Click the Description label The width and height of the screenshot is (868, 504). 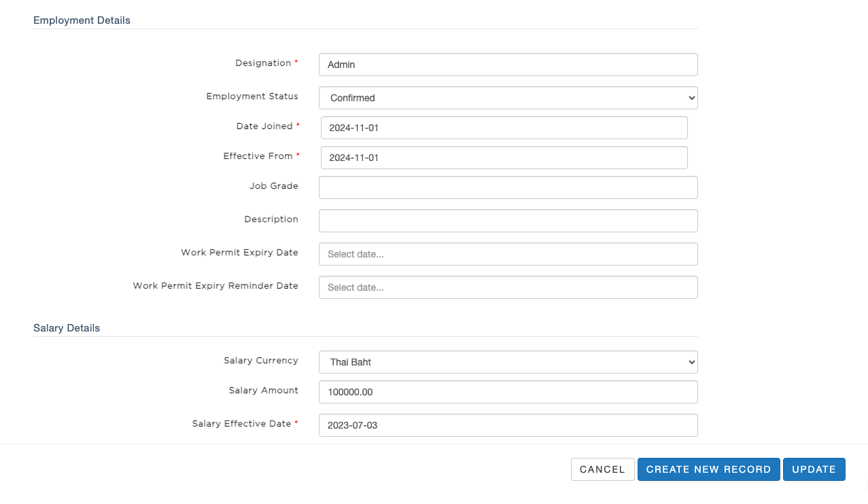click(x=271, y=219)
